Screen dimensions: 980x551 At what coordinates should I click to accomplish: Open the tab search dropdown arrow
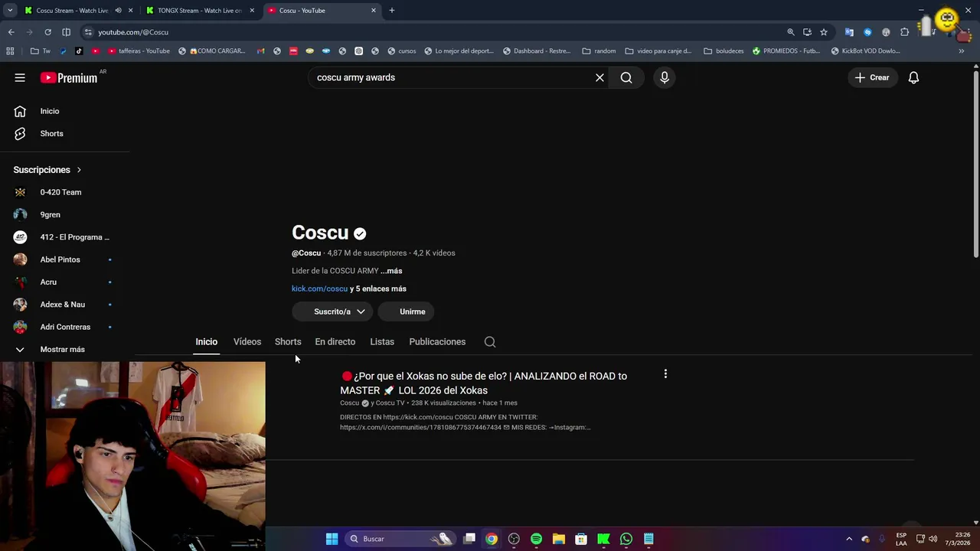click(x=10, y=10)
